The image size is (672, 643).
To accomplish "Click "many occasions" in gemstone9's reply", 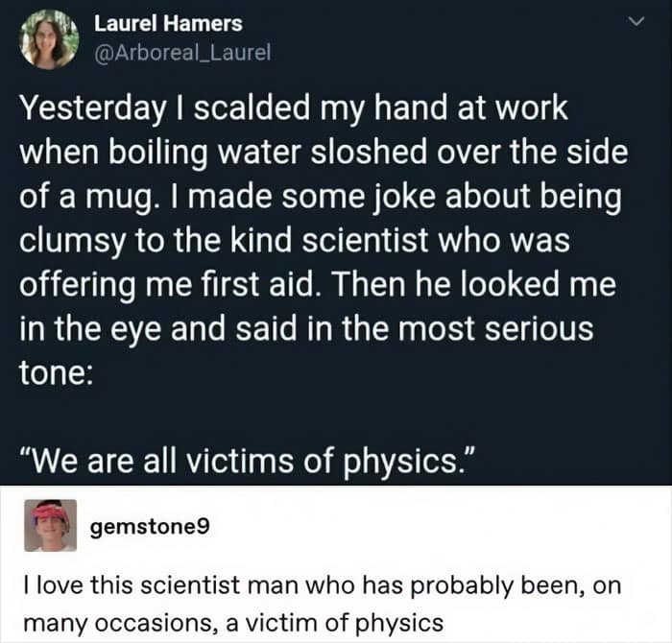I will pyautogui.click(x=119, y=623).
